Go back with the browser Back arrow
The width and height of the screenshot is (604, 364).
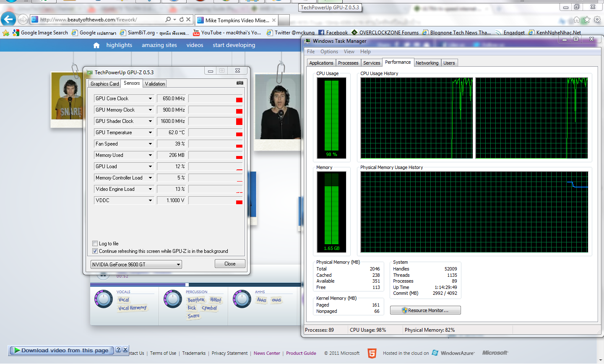[8, 19]
